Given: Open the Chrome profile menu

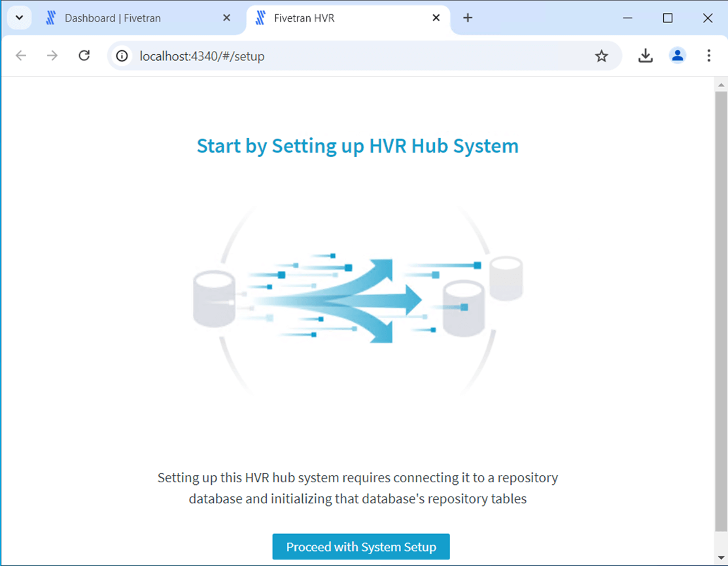Looking at the screenshot, I should pos(678,56).
